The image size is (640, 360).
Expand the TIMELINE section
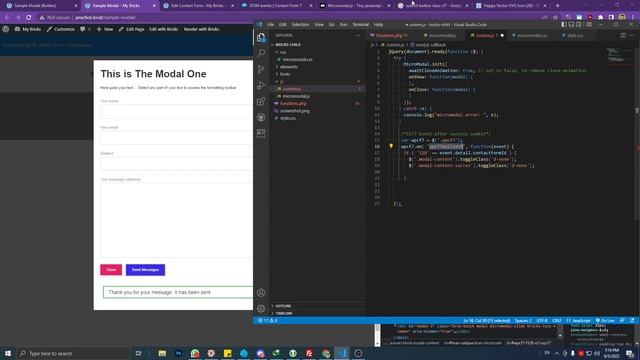point(284,313)
